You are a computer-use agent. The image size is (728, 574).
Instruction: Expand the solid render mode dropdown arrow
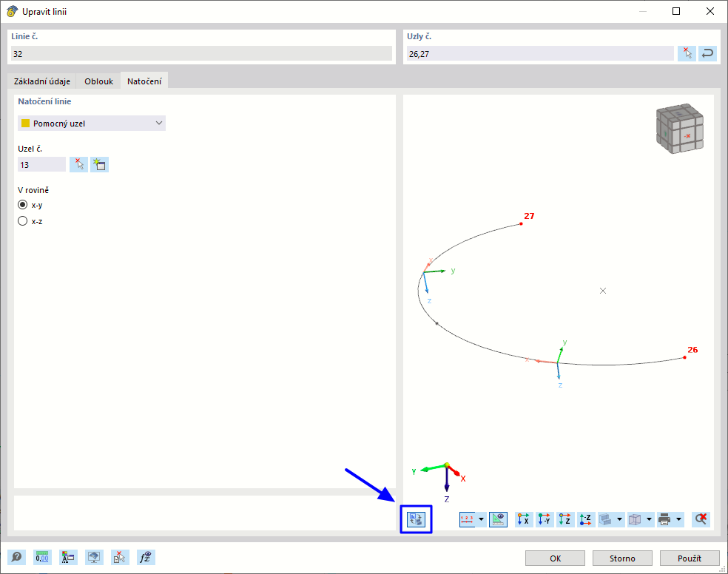point(619,519)
